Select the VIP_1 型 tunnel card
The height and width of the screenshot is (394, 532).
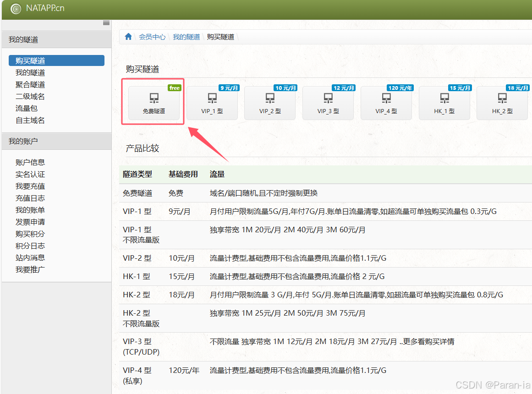click(x=212, y=103)
